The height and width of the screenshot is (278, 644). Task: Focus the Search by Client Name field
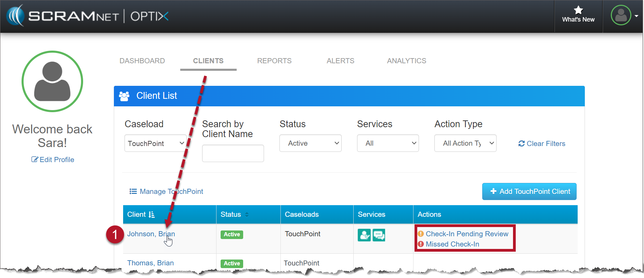233,154
